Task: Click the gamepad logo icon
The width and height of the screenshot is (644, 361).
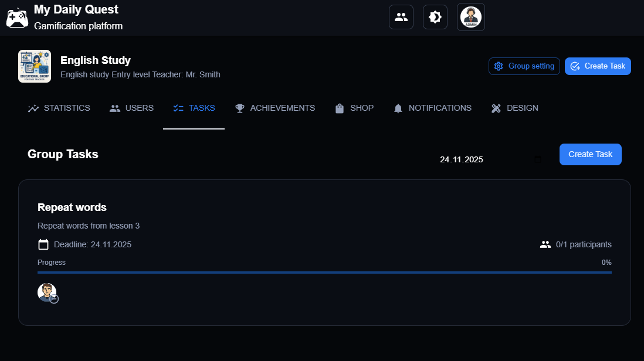Action: (x=17, y=18)
